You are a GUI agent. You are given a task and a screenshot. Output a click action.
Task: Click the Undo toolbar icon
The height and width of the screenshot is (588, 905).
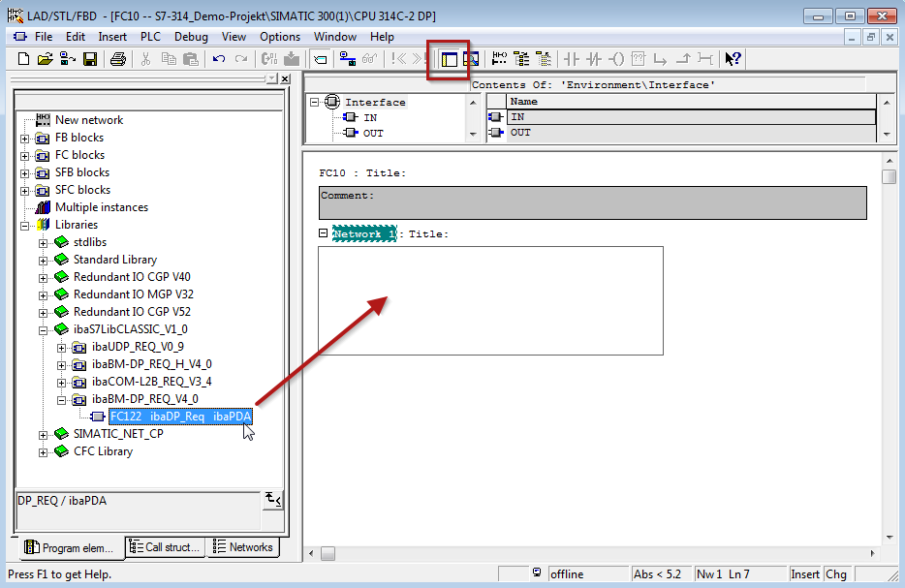click(219, 59)
